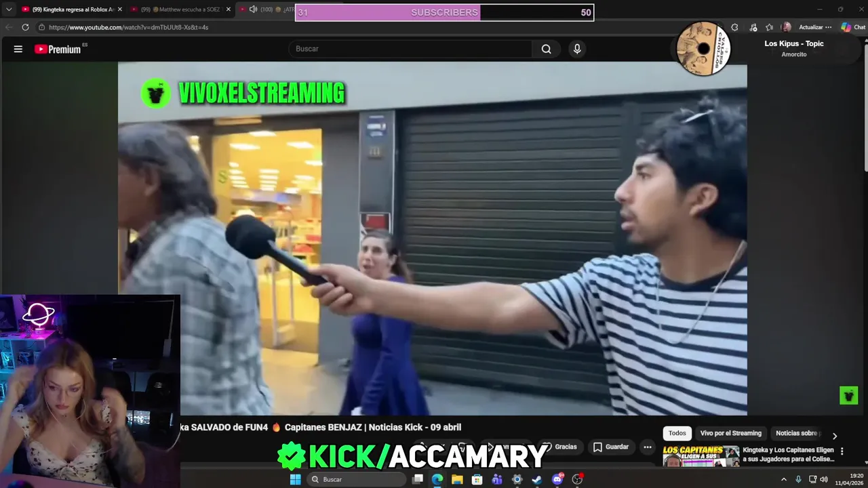
Task: Open options menu for Kingteka recommended video
Action: (842, 451)
